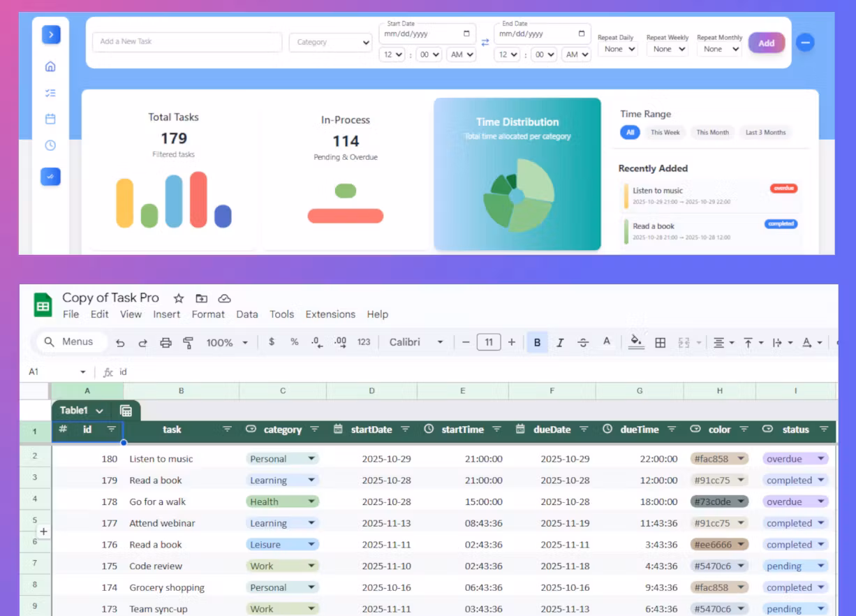Click the print icon in Sheets toolbar

pyautogui.click(x=165, y=342)
